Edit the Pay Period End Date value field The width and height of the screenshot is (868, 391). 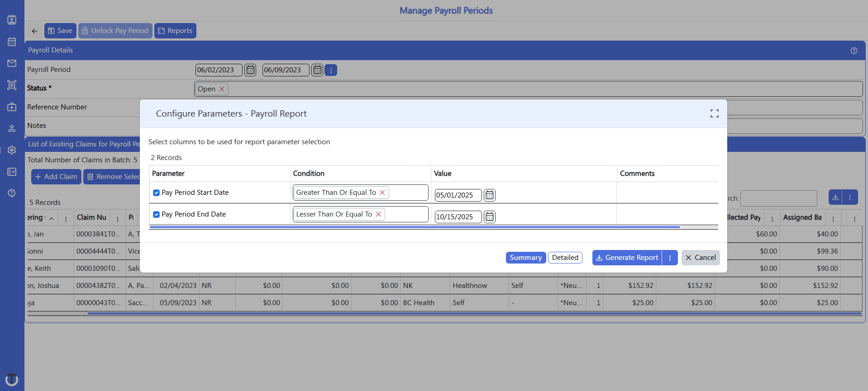[458, 217]
